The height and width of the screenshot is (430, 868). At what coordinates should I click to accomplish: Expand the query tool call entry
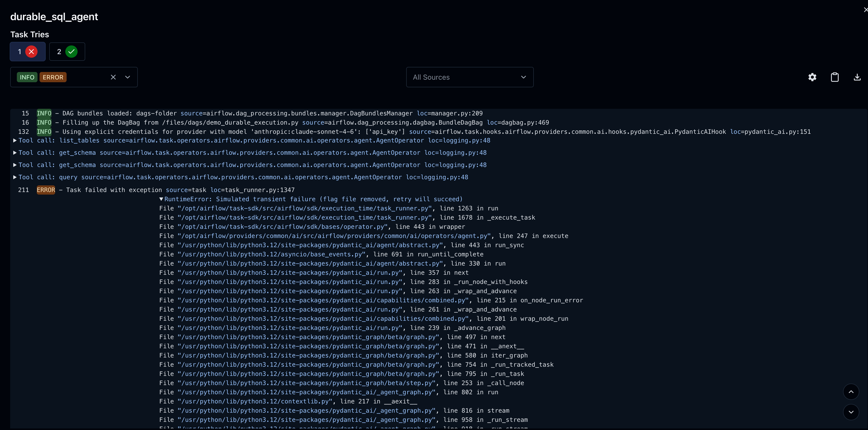click(x=15, y=177)
